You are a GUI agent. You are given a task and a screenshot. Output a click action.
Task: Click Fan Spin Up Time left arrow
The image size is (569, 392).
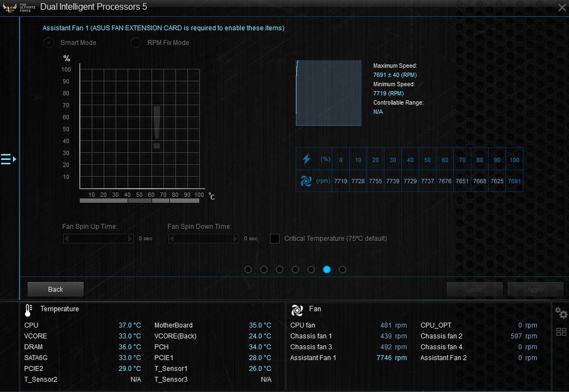(67, 238)
